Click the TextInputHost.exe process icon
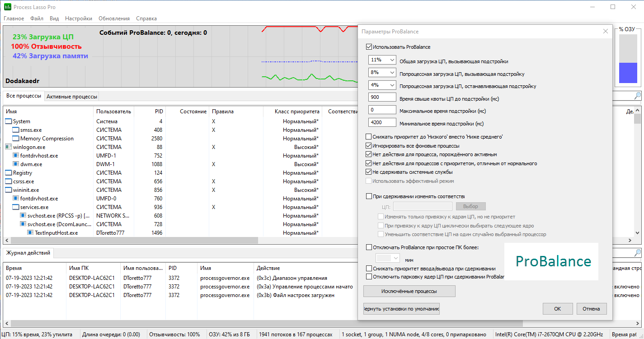Viewport: 644px width, 339px height. tap(30, 233)
